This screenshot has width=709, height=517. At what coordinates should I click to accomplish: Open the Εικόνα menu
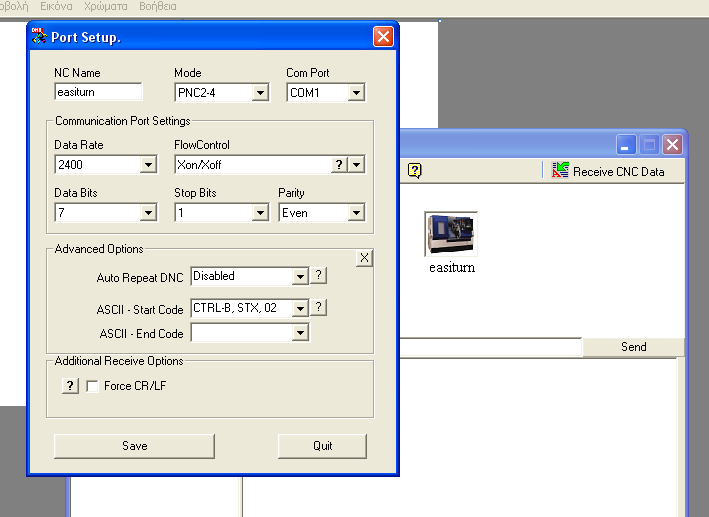click(56, 6)
